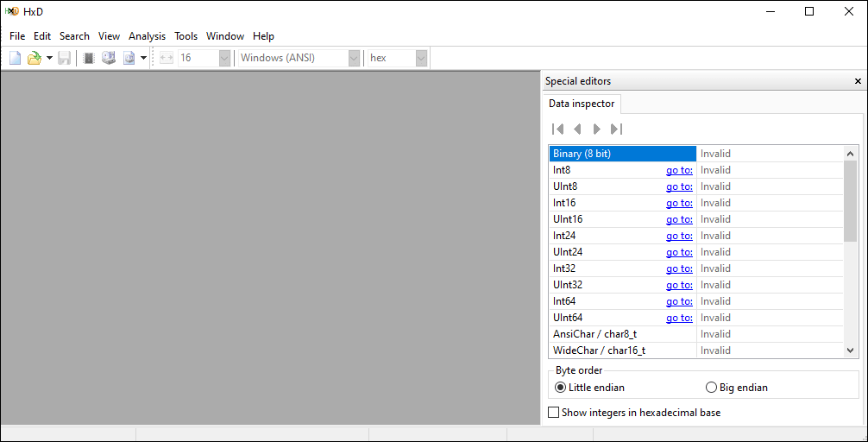Close the Special editors panel
The height and width of the screenshot is (442, 868).
click(x=858, y=81)
